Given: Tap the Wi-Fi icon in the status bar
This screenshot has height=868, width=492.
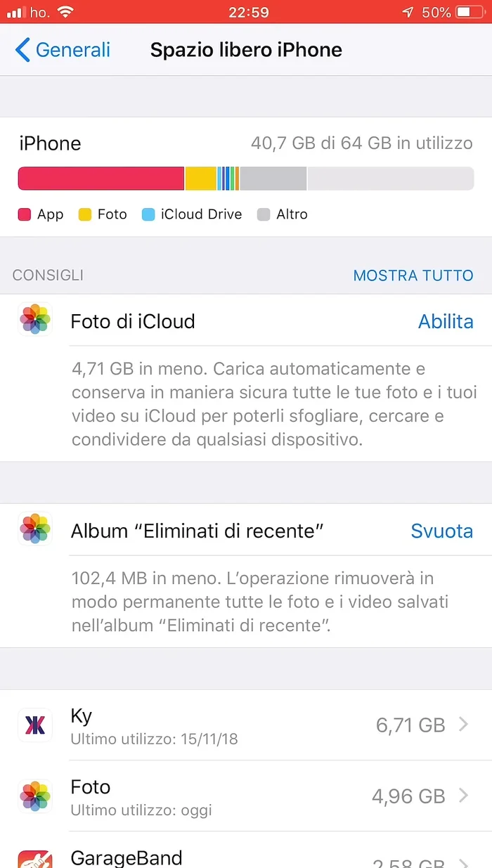Looking at the screenshot, I should (x=66, y=11).
